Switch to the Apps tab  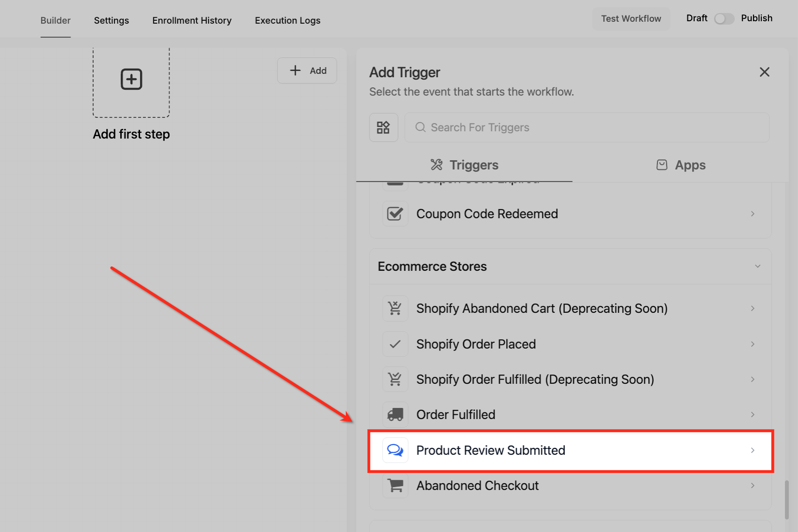pyautogui.click(x=681, y=165)
